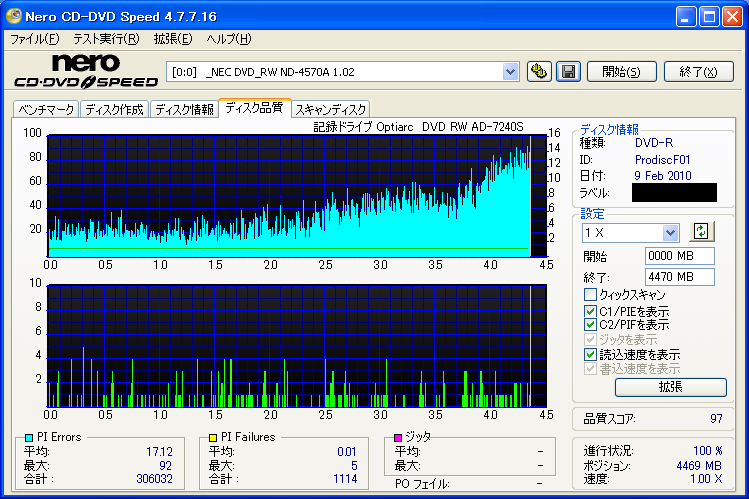This screenshot has width=749, height=499.
Task: Open the drive selection dropdown arrow
Action: point(510,72)
